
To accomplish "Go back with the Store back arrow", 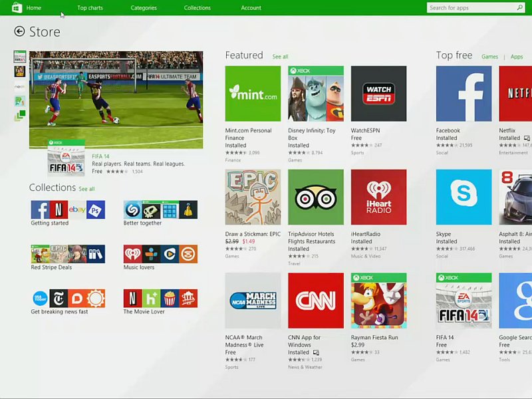I will tap(19, 31).
